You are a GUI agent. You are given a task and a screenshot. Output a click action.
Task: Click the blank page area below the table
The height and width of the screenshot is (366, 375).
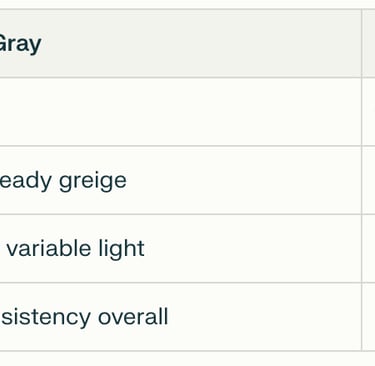[187, 359]
